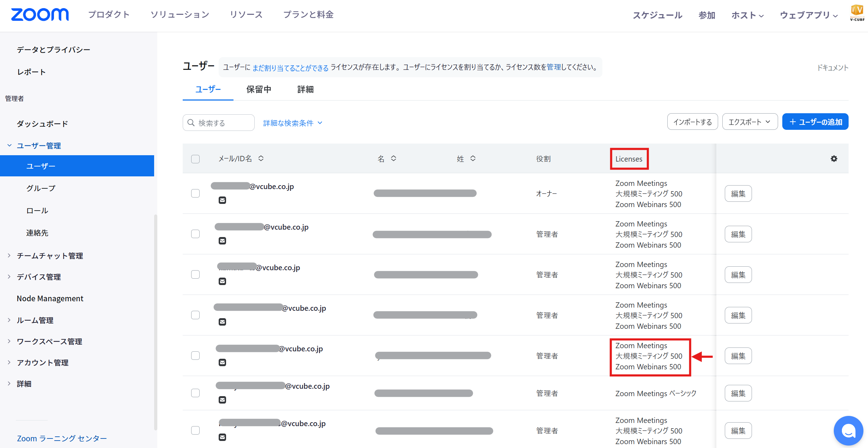Open グループ in sidebar
This screenshot has width=868, height=448.
41,188
